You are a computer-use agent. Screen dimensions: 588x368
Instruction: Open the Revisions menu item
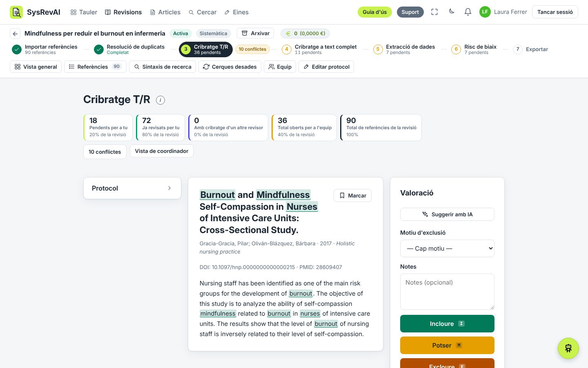click(123, 12)
